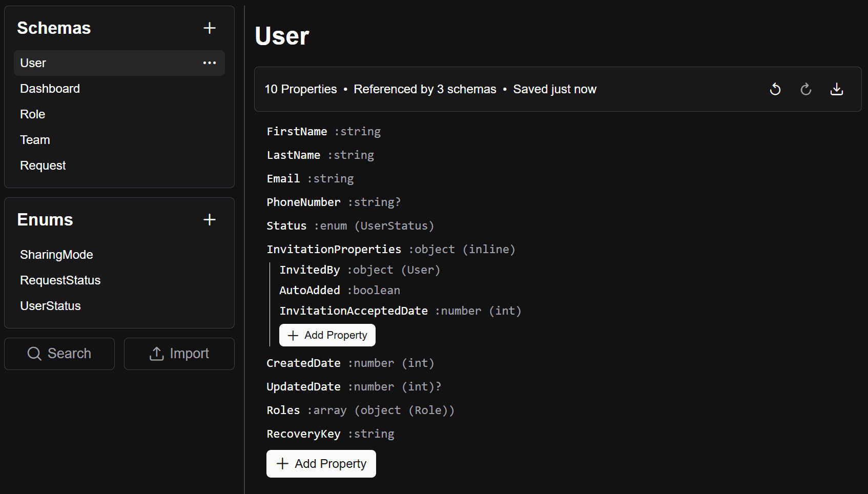This screenshot has height=494, width=868.
Task: Select the UpdatedDate property
Action: (354, 387)
